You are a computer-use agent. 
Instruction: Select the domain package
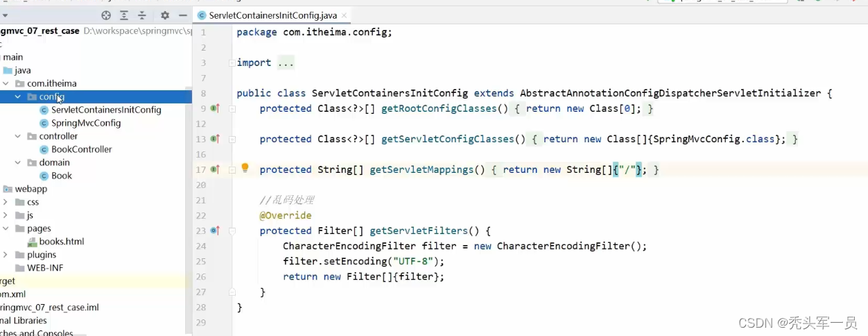click(55, 162)
